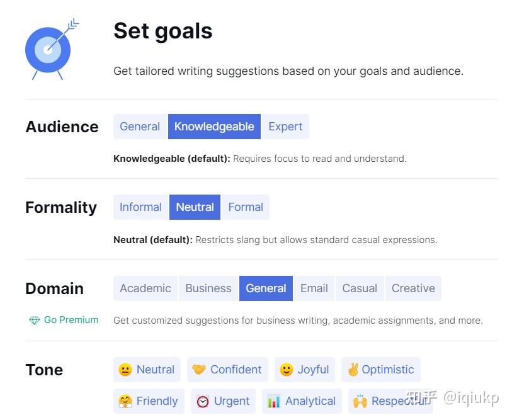Pick the Respectful raised-hands tone
512x420 pixels.
click(390, 400)
